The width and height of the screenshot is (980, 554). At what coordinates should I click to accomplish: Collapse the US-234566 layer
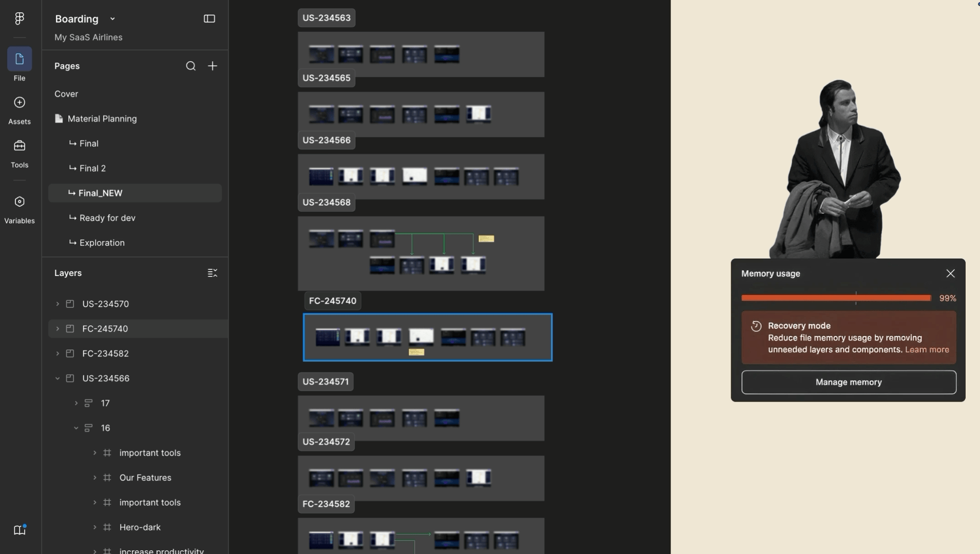[x=57, y=379]
